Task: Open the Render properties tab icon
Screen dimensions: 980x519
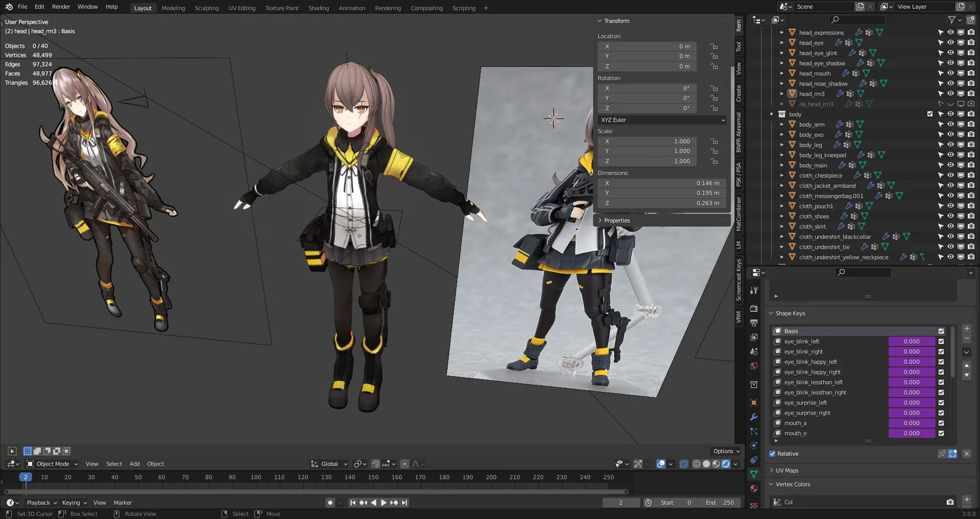Action: 754,308
